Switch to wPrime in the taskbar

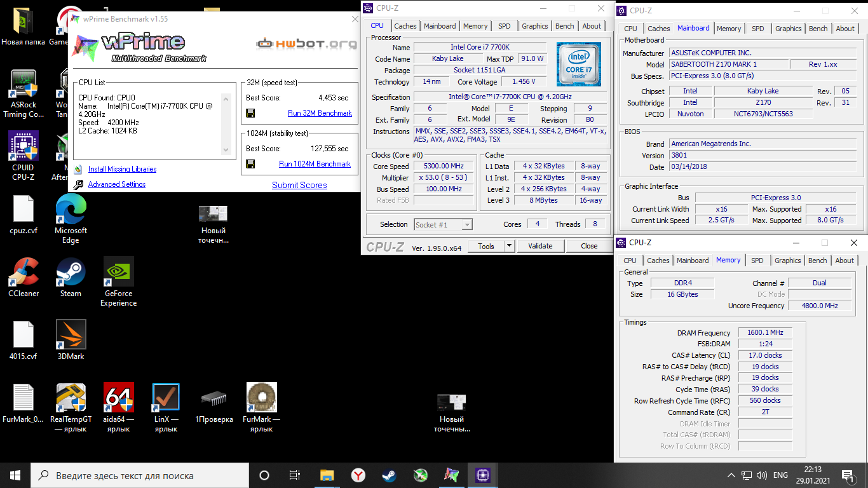click(451, 475)
